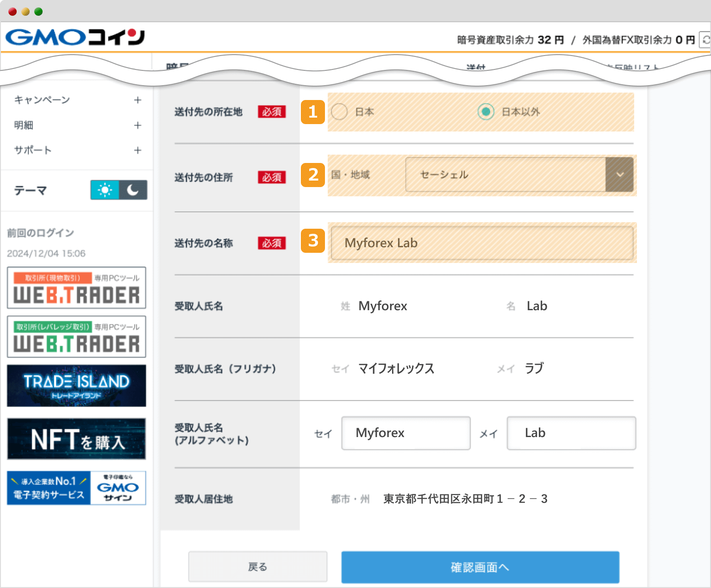Click the キャンペーン menu label
The height and width of the screenshot is (588, 711).
pyautogui.click(x=42, y=100)
